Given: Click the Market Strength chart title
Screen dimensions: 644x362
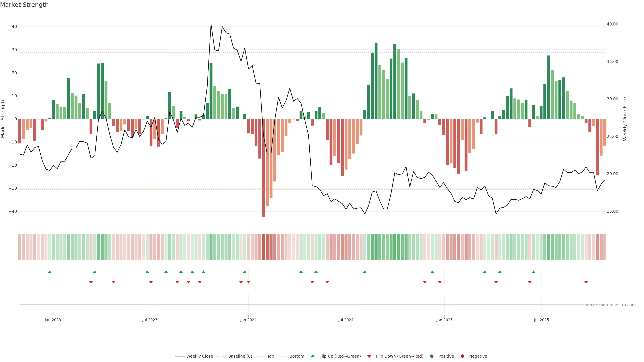Looking at the screenshot, I should coord(24,5).
